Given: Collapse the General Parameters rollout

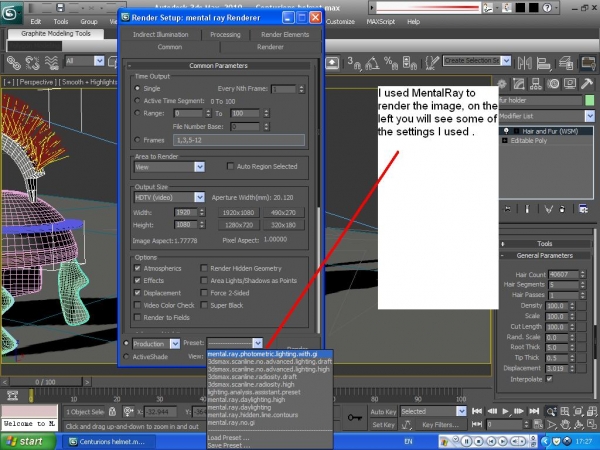Looking at the screenshot, I should (x=545, y=255).
